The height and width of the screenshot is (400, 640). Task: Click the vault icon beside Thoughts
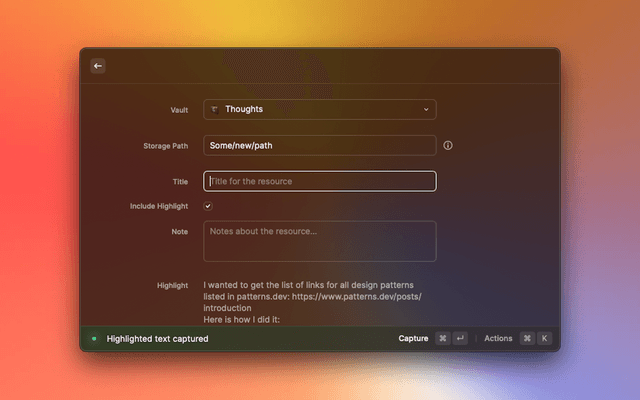[214, 109]
